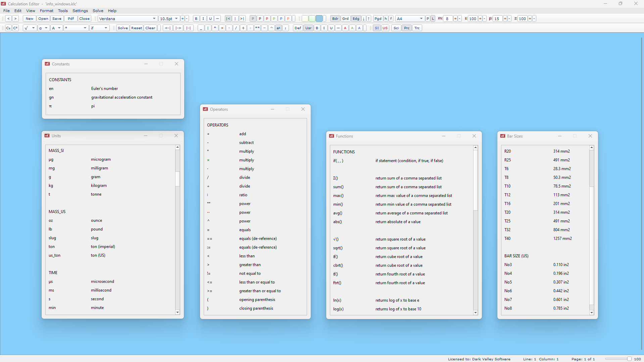644x362 pixels.
Task: Click the green A result color icon
Action: pos(352,28)
